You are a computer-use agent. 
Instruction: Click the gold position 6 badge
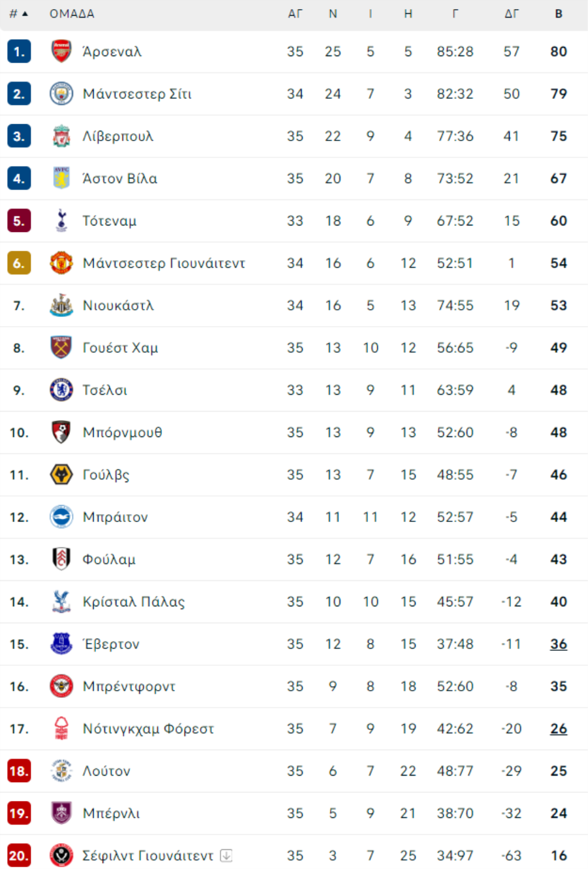click(x=19, y=263)
